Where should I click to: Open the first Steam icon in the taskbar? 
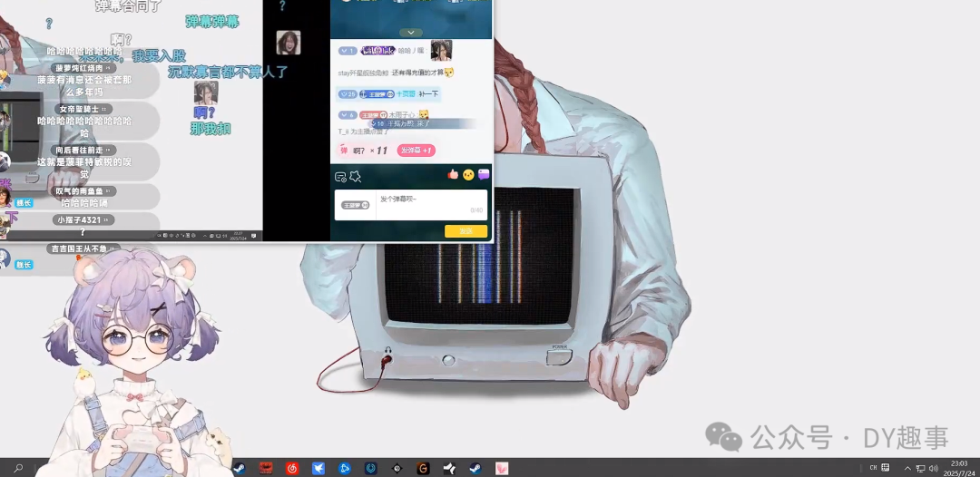pos(239,468)
